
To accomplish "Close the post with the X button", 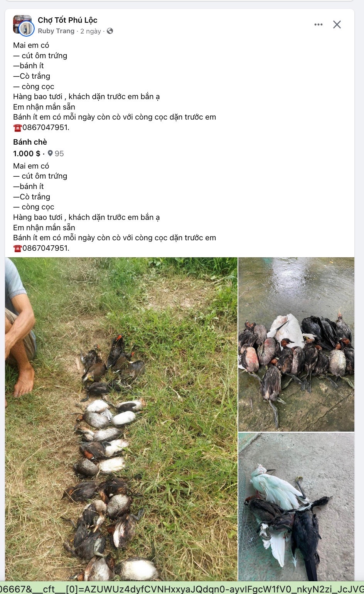I will coord(337,25).
